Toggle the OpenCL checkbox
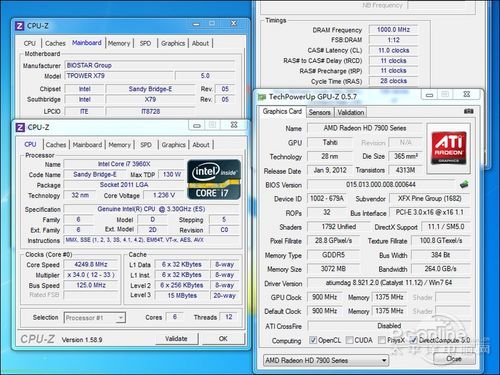This screenshot has height=375, width=500. pyautogui.click(x=313, y=340)
